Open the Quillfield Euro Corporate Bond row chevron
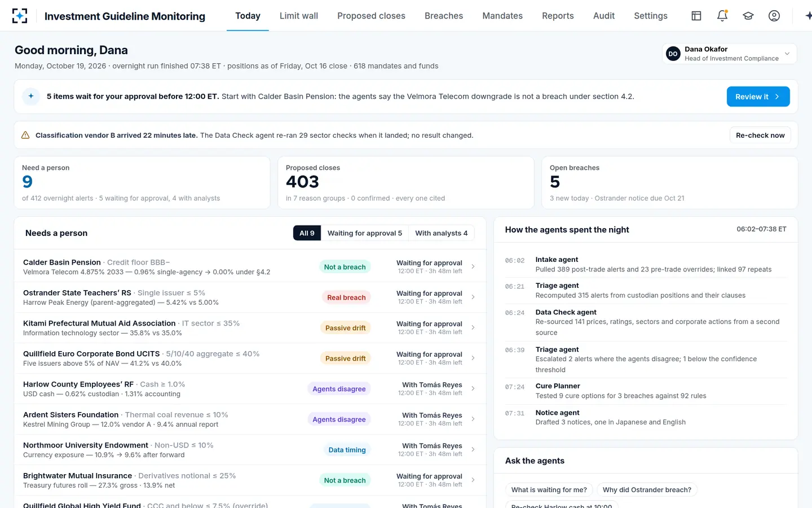 [x=473, y=358]
